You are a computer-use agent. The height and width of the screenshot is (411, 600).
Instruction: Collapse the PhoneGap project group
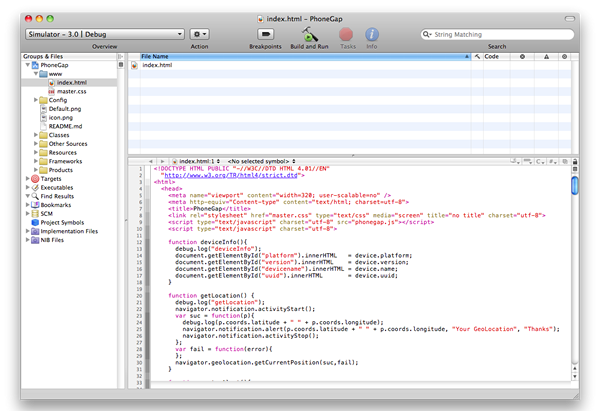[x=28, y=65]
